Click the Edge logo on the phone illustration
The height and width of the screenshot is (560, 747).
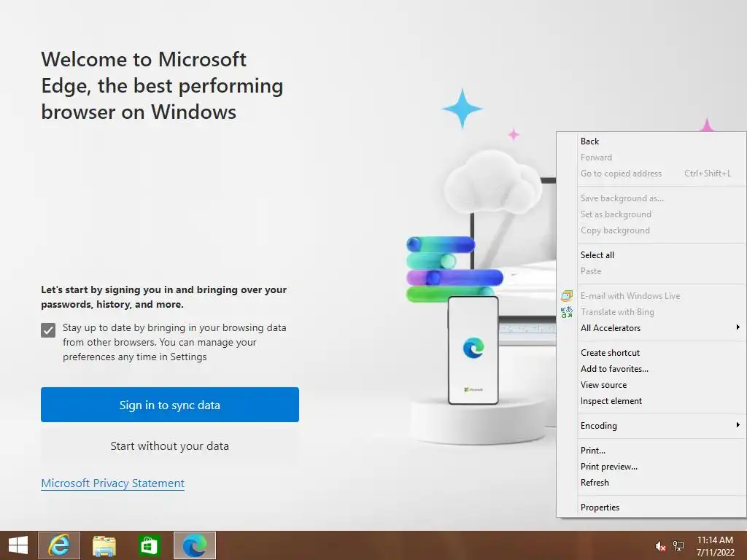point(473,348)
